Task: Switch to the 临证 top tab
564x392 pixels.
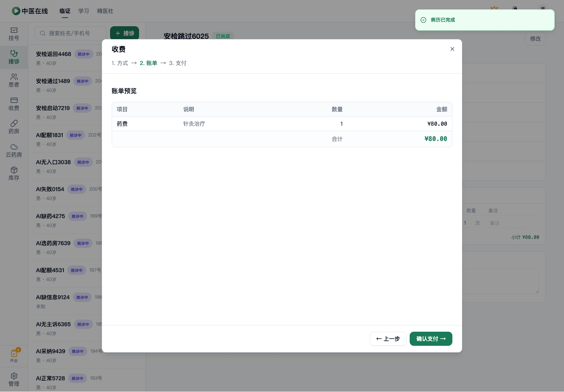Action: coord(65,11)
